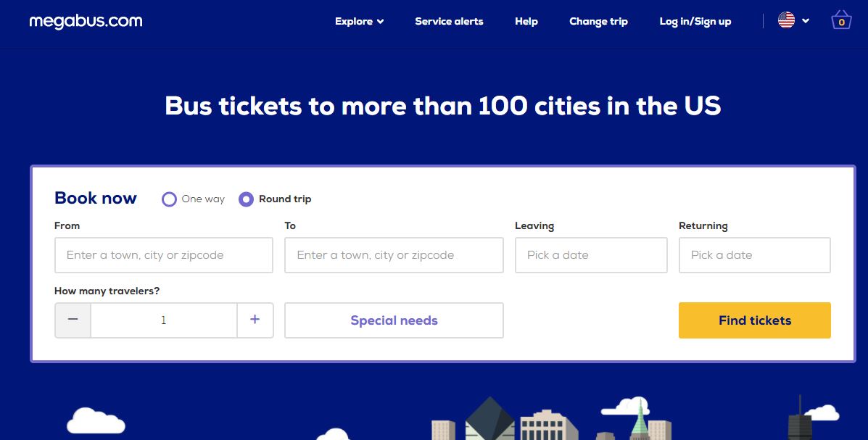868x440 pixels.
Task: Open the shopping basket icon
Action: 841,20
